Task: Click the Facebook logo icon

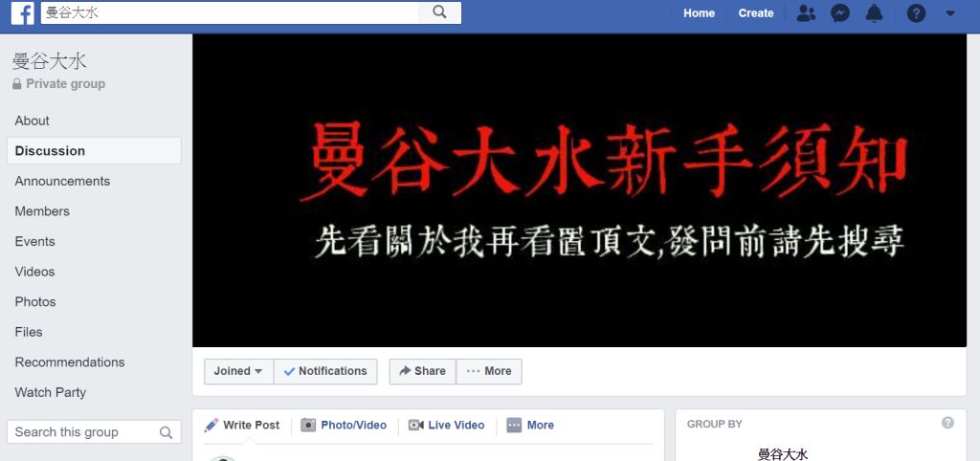Action: pos(23,13)
